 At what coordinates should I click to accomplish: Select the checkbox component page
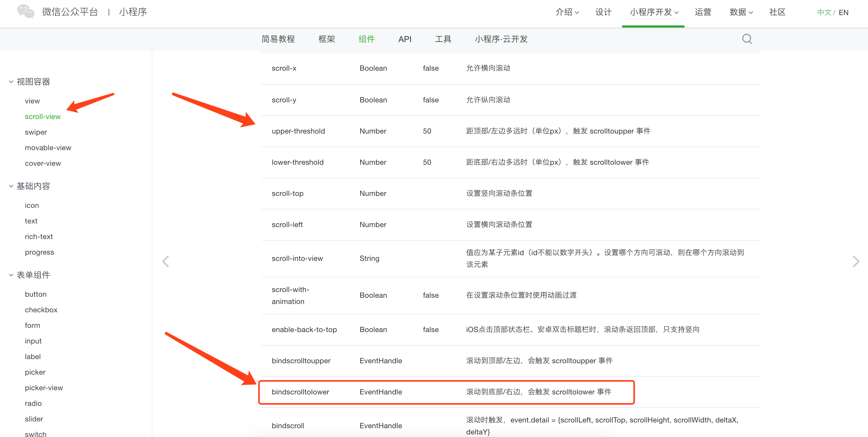[41, 310]
